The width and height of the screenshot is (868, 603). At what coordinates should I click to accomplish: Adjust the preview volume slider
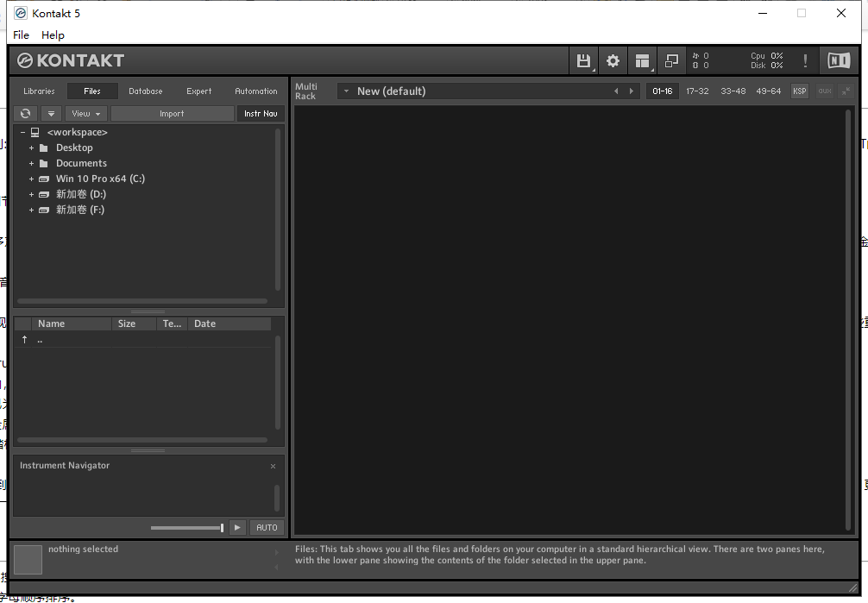pyautogui.click(x=188, y=528)
